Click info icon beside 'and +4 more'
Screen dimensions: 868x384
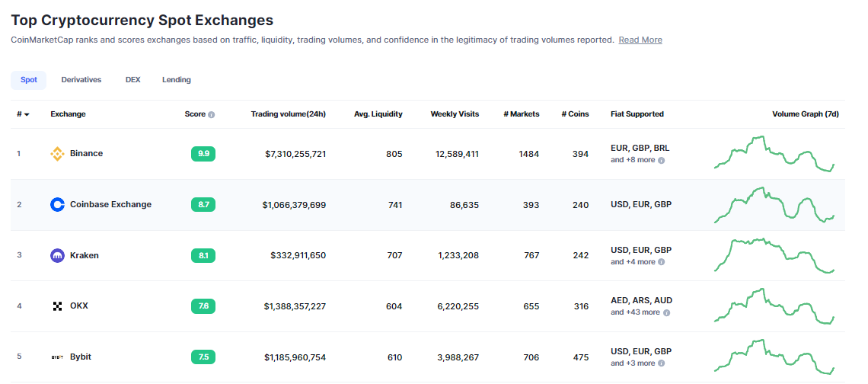[x=661, y=262]
